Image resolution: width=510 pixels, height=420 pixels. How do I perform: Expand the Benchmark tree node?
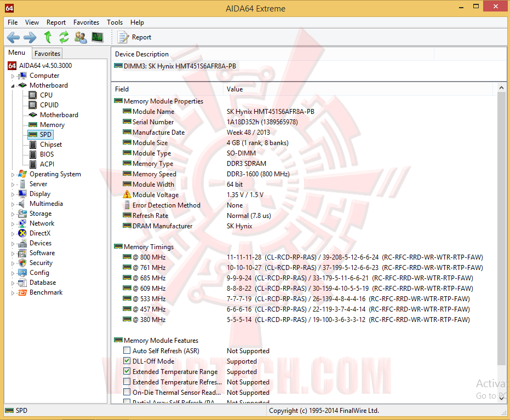(13, 293)
